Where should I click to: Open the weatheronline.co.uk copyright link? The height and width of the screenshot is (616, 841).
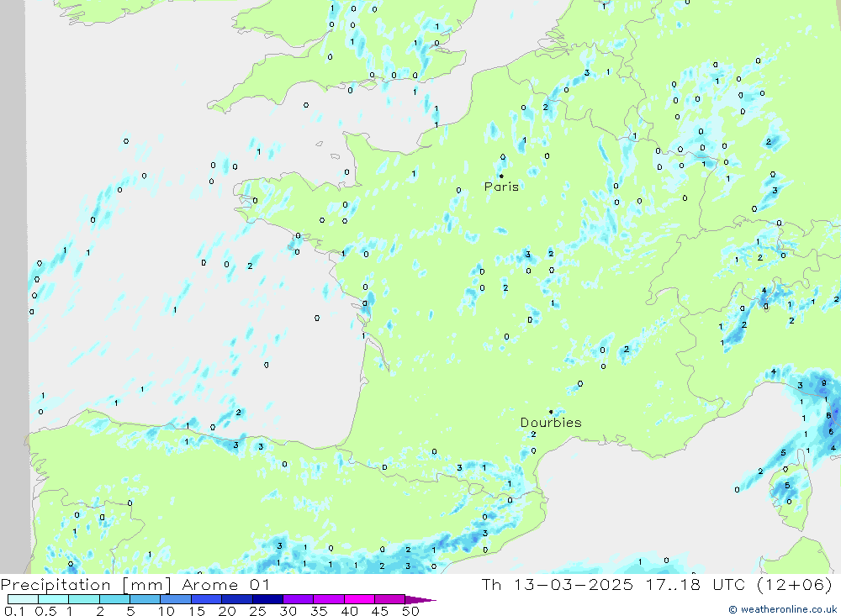pos(782,609)
